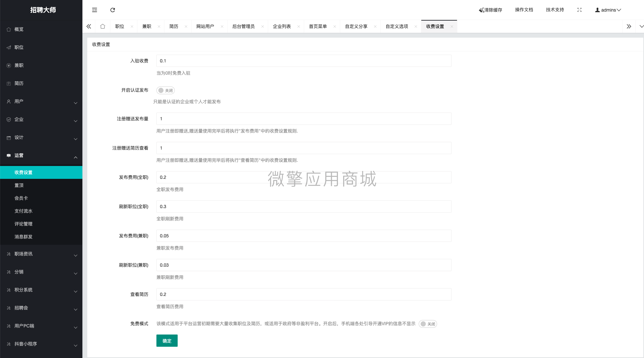Expand the 职场资讯 sidebar menu

point(41,254)
